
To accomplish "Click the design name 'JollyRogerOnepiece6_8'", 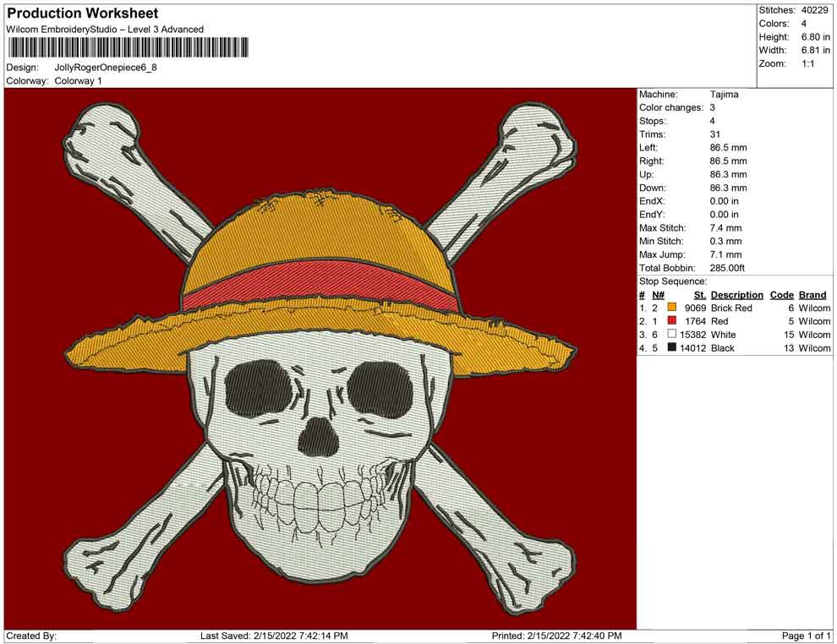I will (x=106, y=68).
